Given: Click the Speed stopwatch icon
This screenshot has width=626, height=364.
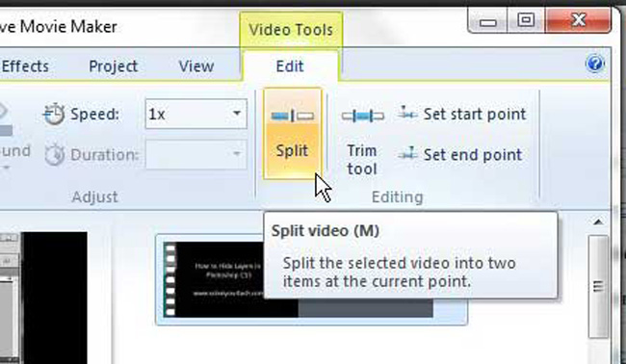Looking at the screenshot, I should 54,115.
